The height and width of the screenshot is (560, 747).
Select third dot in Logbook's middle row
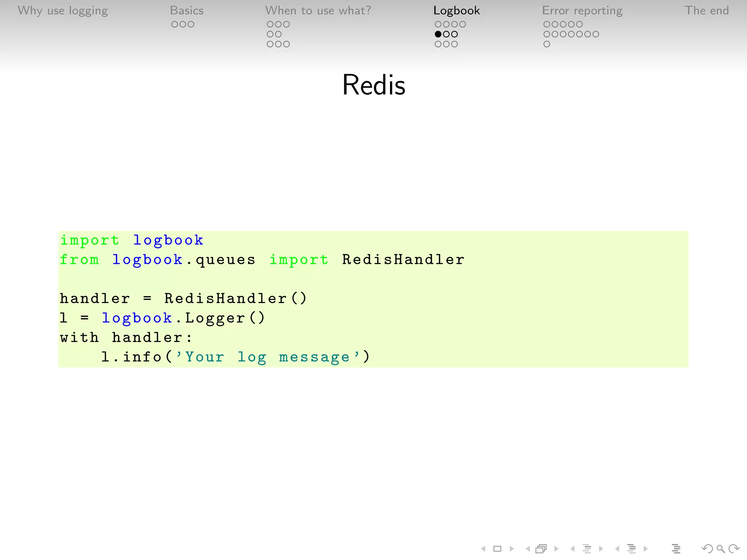coord(454,34)
